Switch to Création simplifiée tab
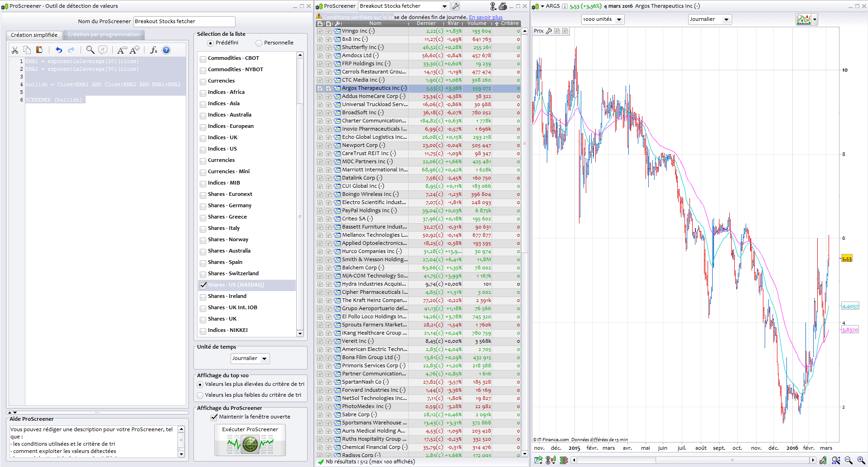 [x=34, y=35]
